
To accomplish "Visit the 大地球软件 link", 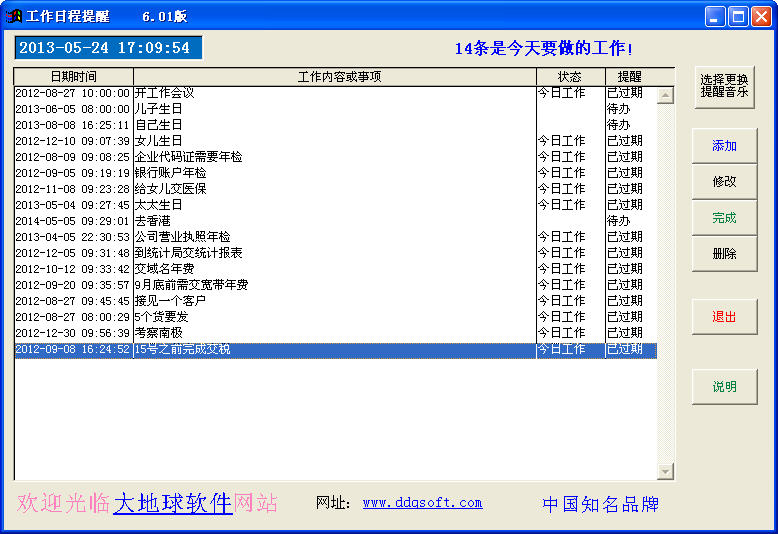I will [173, 503].
